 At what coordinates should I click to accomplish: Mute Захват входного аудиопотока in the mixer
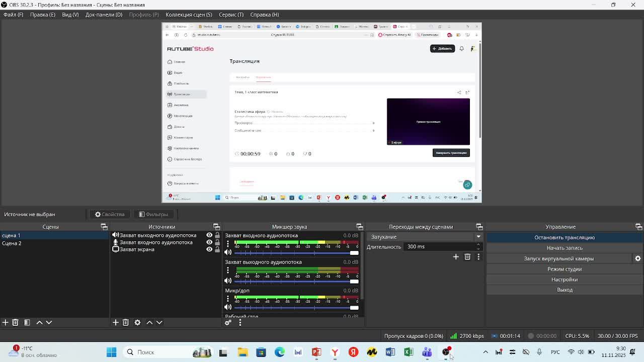228,252
